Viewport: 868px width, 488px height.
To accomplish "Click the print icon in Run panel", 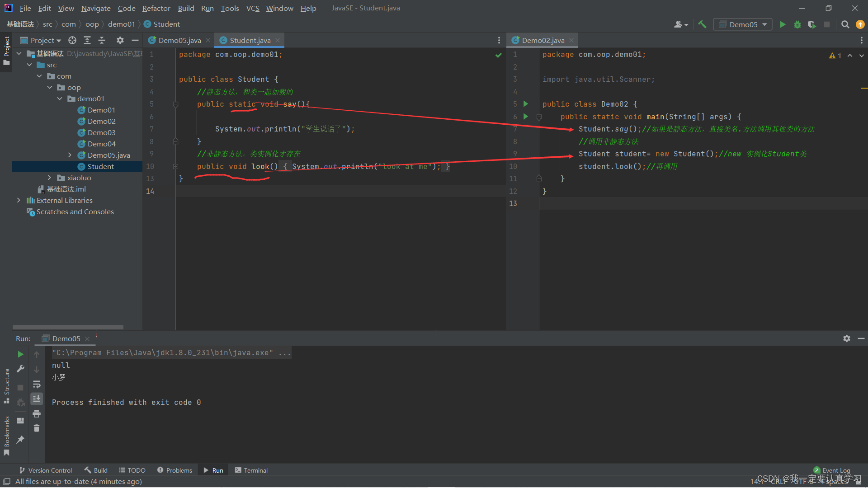I will pyautogui.click(x=37, y=413).
